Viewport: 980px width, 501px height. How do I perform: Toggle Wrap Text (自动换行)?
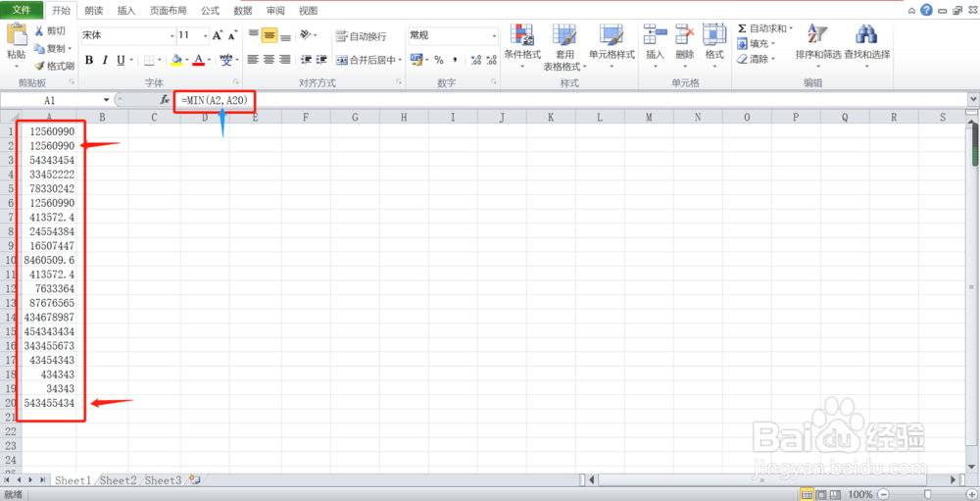361,36
